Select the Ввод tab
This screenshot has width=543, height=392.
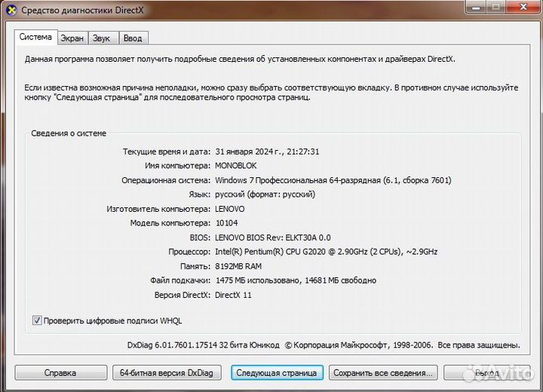pos(133,38)
